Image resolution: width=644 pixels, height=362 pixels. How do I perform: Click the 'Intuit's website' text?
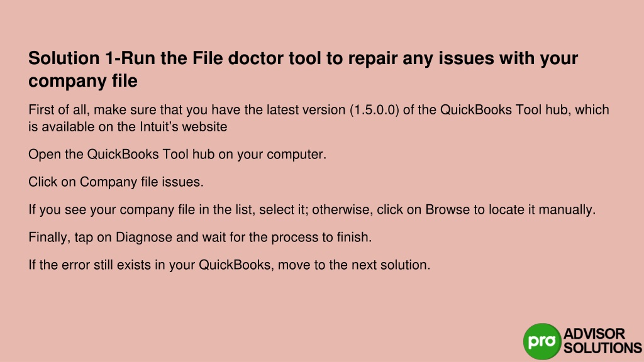(x=183, y=127)
